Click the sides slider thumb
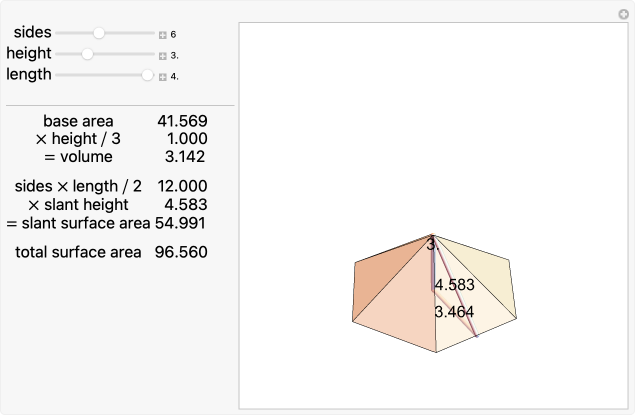Screen dimensions: 635x416 [x=99, y=33]
